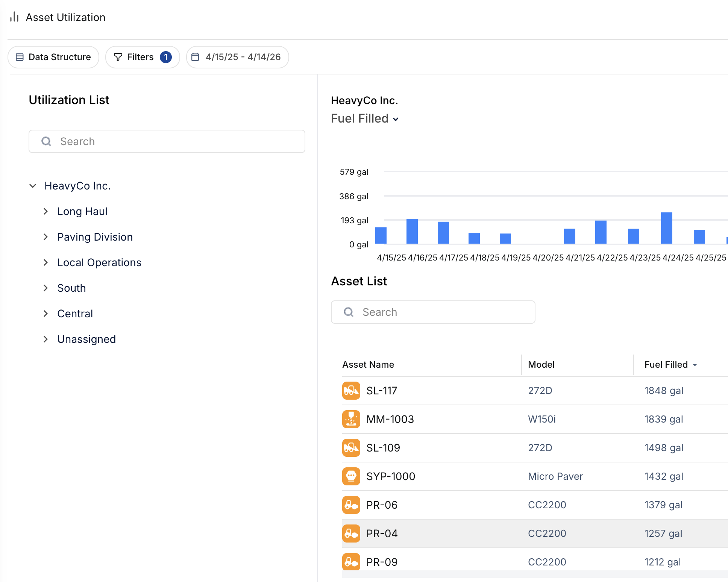Click the PR-09 roller icon
Viewport: 728px width, 582px height.
pos(351,562)
